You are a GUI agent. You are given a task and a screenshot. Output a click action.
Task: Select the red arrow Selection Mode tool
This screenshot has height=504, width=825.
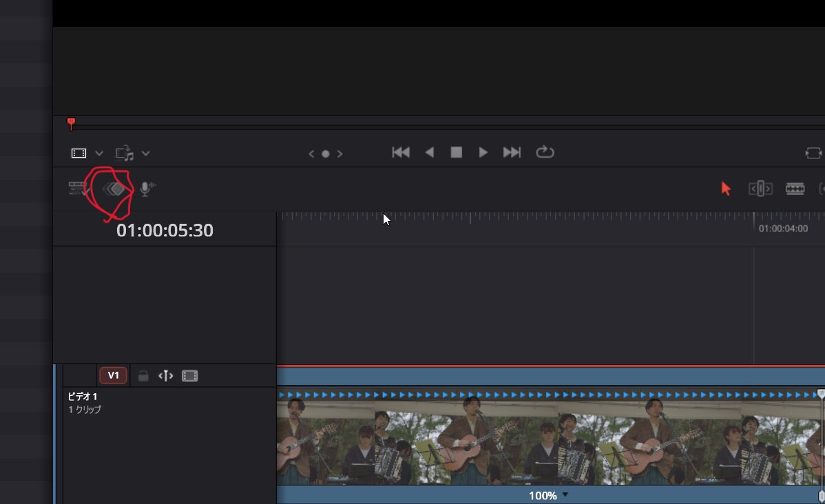tap(726, 189)
